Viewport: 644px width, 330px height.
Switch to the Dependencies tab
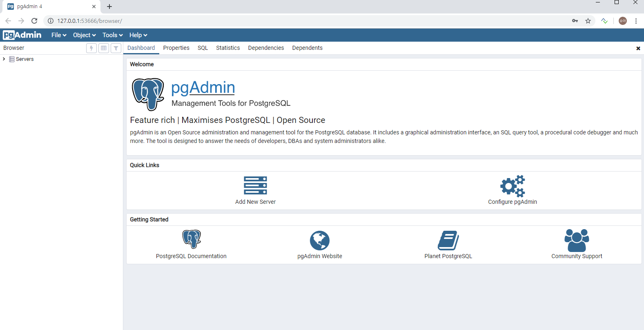266,48
